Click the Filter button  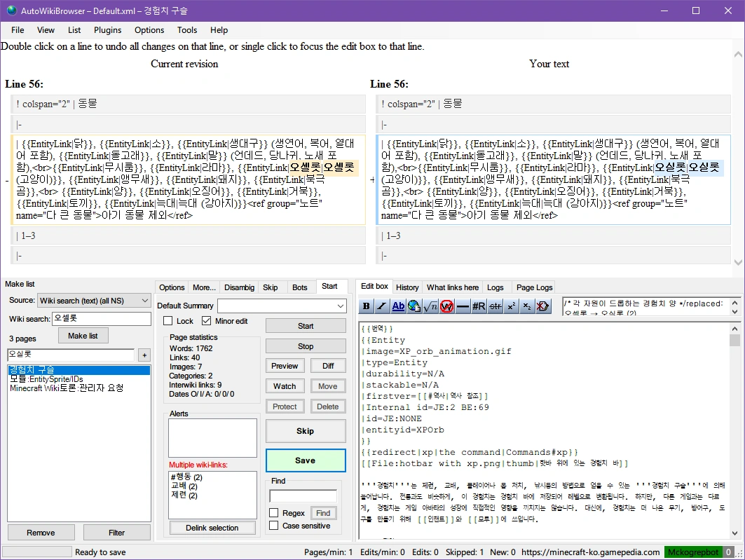point(116,533)
